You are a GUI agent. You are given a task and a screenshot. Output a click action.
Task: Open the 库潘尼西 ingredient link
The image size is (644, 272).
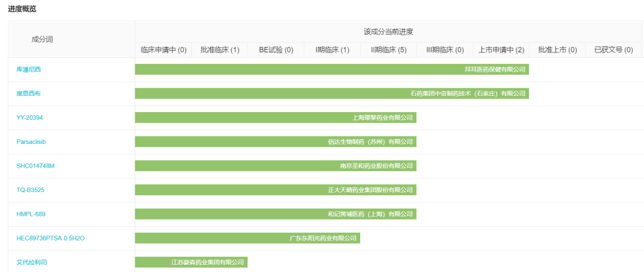click(x=29, y=69)
